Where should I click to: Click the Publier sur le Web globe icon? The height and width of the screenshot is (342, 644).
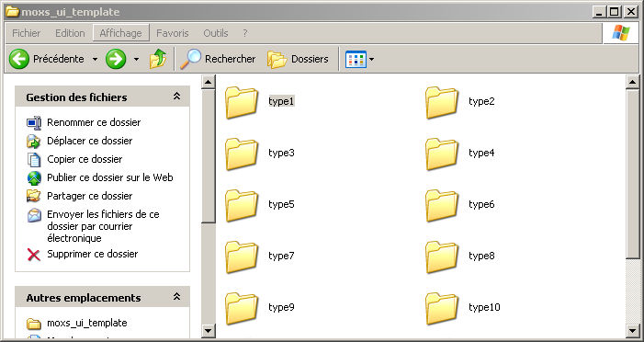coord(34,178)
